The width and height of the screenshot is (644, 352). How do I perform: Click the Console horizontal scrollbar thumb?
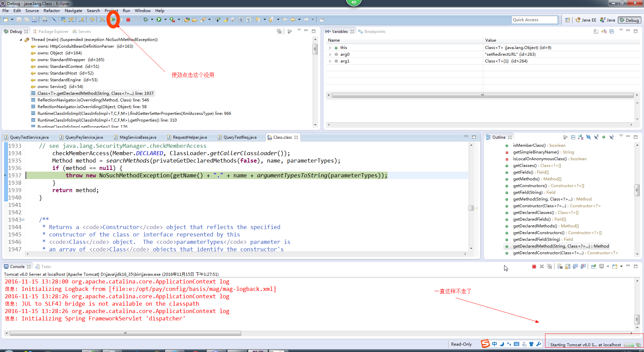[x=125, y=334]
